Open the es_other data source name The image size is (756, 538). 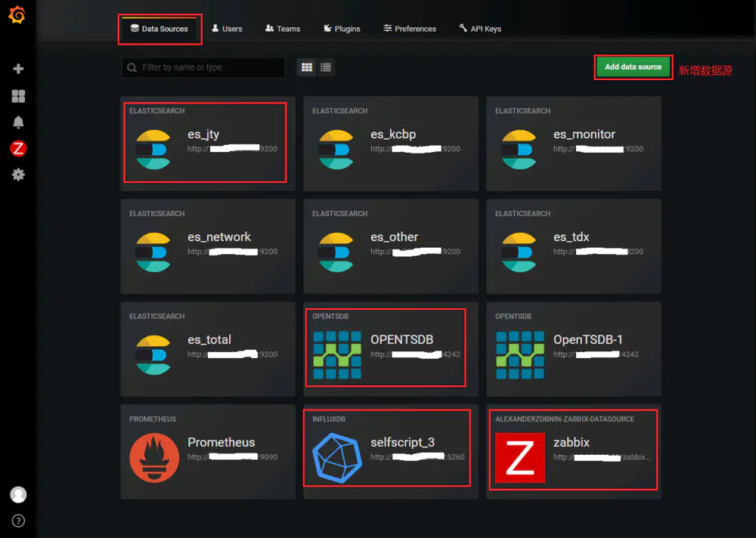395,237
